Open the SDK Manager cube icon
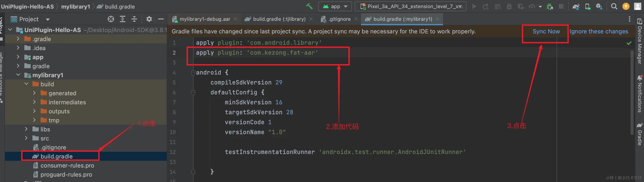This screenshot has height=182, width=644. click(599, 7)
